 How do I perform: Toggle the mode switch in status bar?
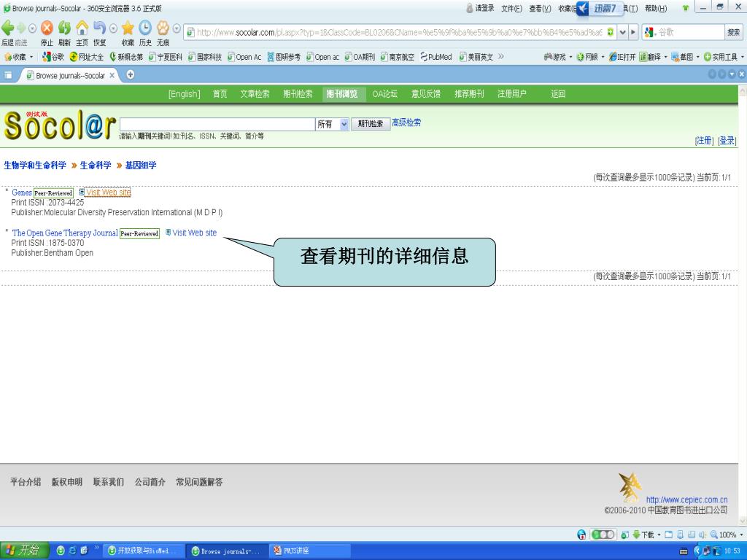[602, 534]
